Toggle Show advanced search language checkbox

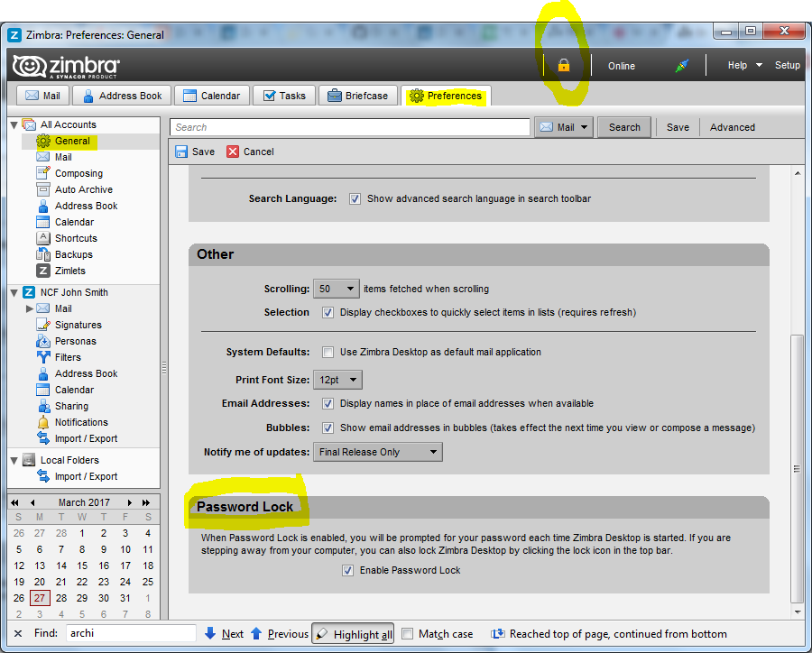pyautogui.click(x=355, y=198)
